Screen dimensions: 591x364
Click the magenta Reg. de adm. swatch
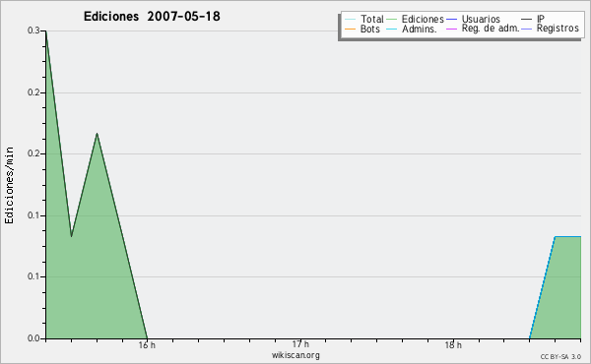[x=451, y=29]
